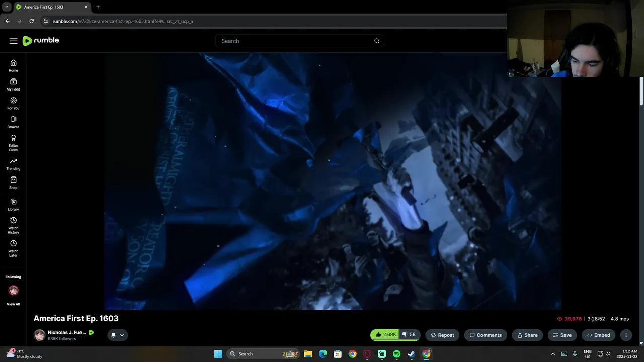Image resolution: width=644 pixels, height=362 pixels.
Task: Open Library in the sidebar
Action: coord(13,205)
